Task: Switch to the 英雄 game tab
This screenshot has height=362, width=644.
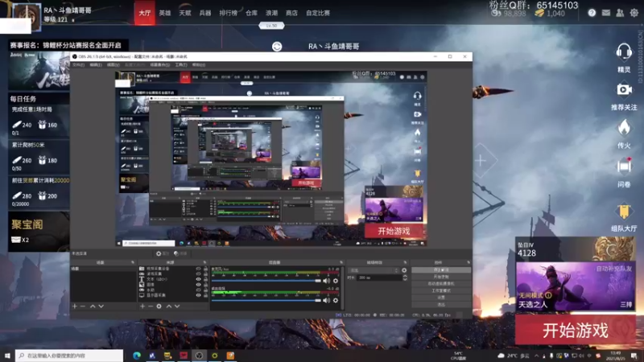Action: coord(165,13)
